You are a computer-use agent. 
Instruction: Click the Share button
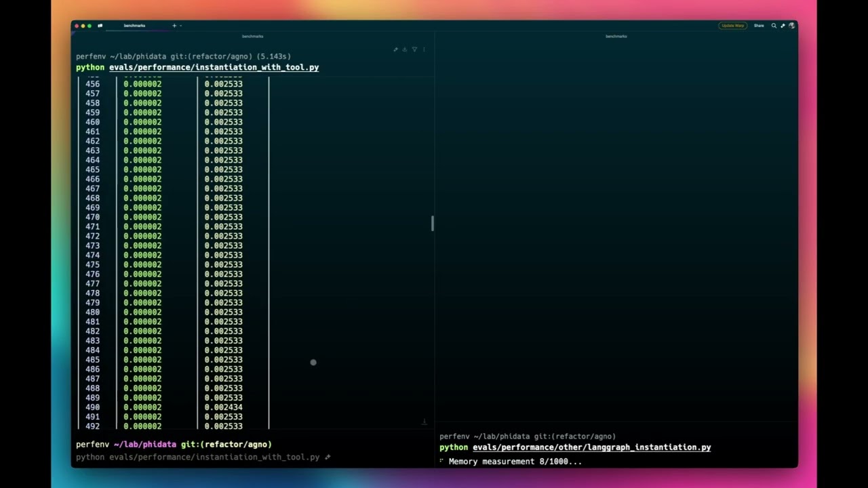tap(759, 26)
